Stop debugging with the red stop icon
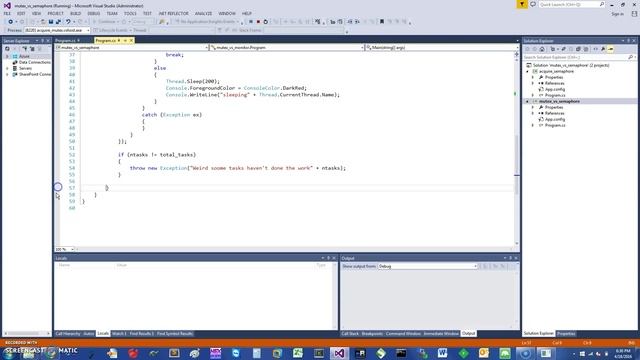The image size is (640, 360). coord(258,22)
